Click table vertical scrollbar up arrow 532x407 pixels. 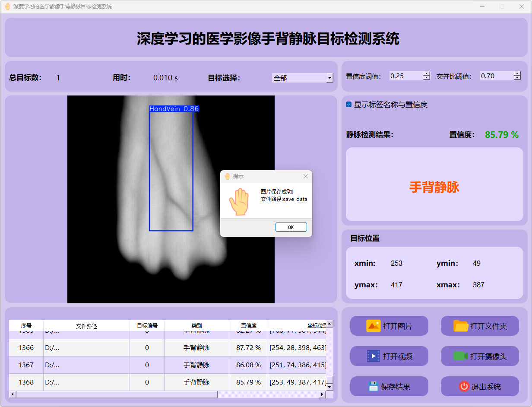[x=329, y=324]
